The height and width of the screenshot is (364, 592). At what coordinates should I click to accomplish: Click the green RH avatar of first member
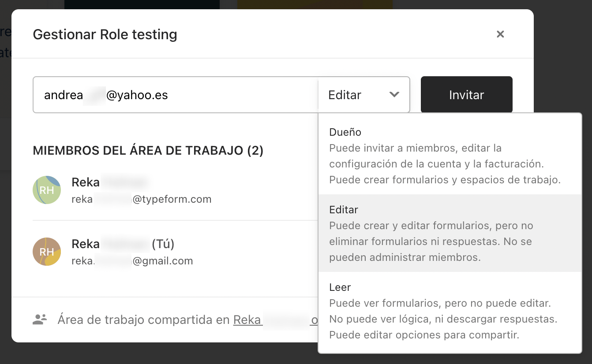47,190
